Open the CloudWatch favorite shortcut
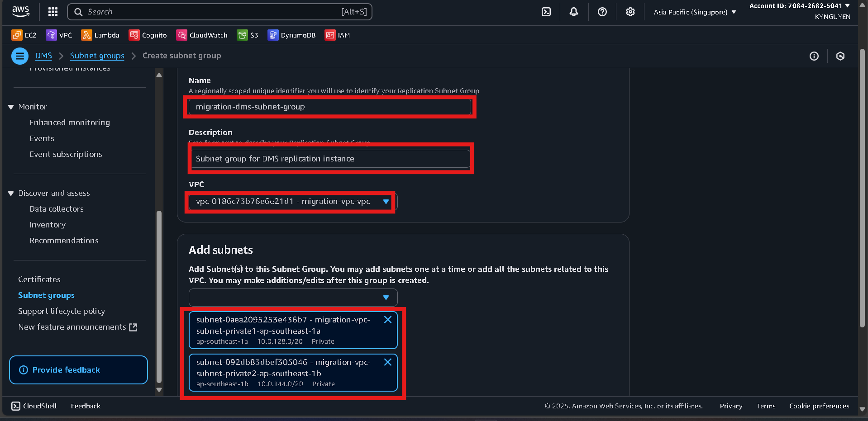868x421 pixels. tap(201, 35)
